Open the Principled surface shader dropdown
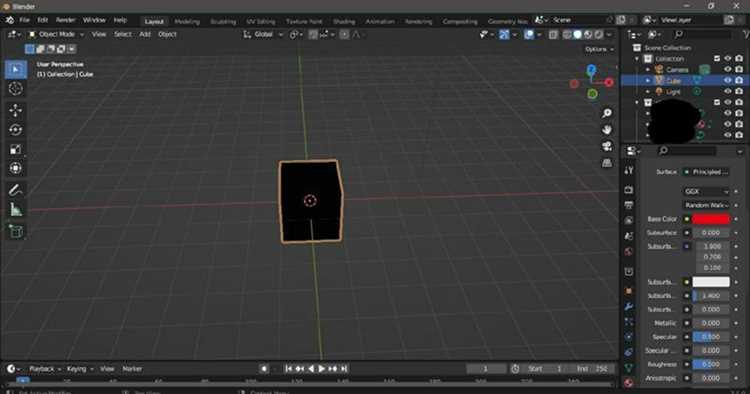750x394 pixels. [x=706, y=172]
